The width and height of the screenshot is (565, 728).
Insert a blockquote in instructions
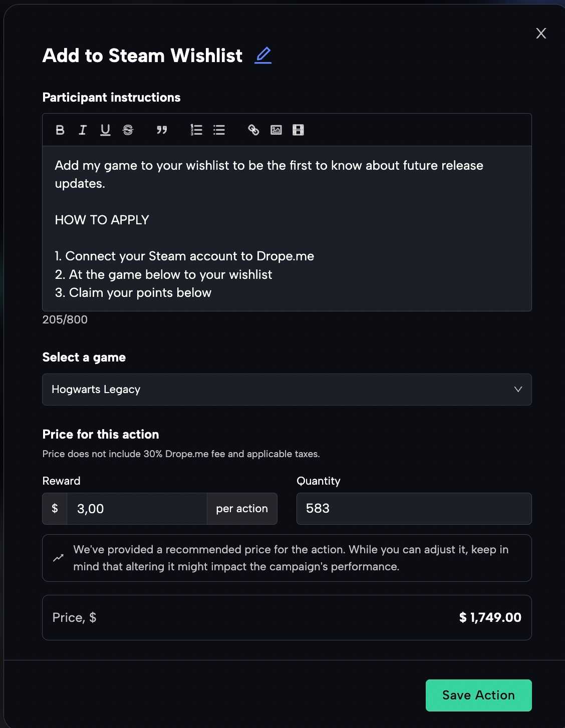pyautogui.click(x=162, y=130)
